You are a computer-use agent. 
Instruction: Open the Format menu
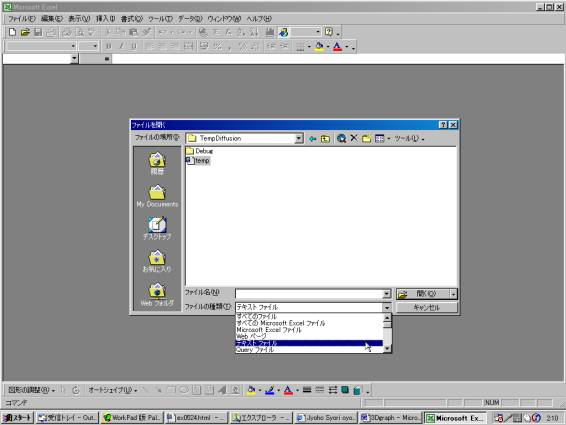131,19
